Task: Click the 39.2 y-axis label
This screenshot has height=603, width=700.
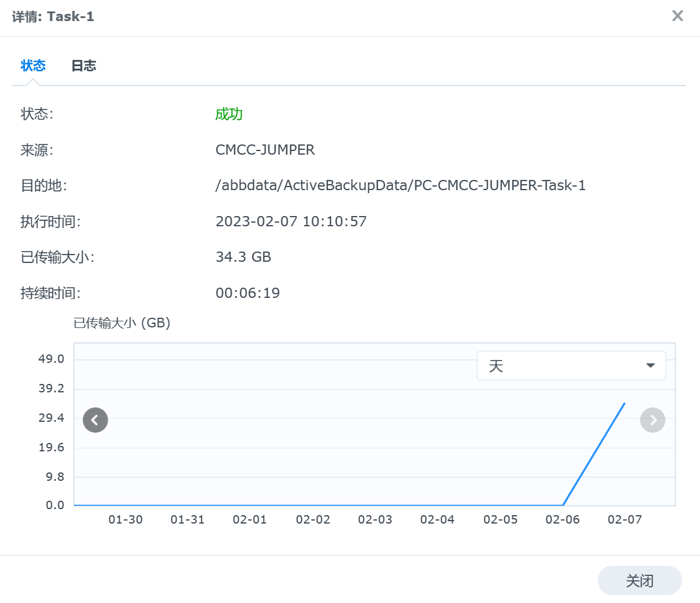Action: click(51, 388)
